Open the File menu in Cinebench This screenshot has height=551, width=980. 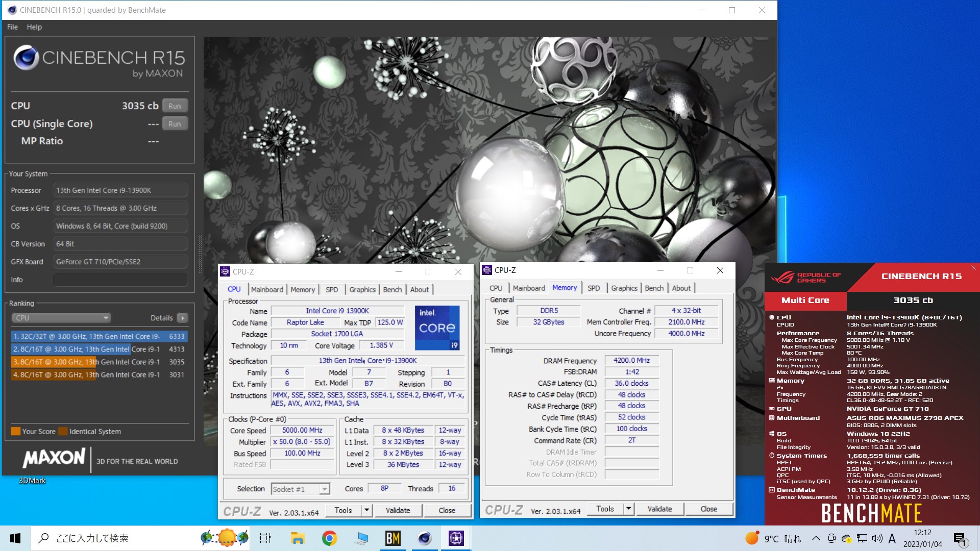tap(12, 27)
